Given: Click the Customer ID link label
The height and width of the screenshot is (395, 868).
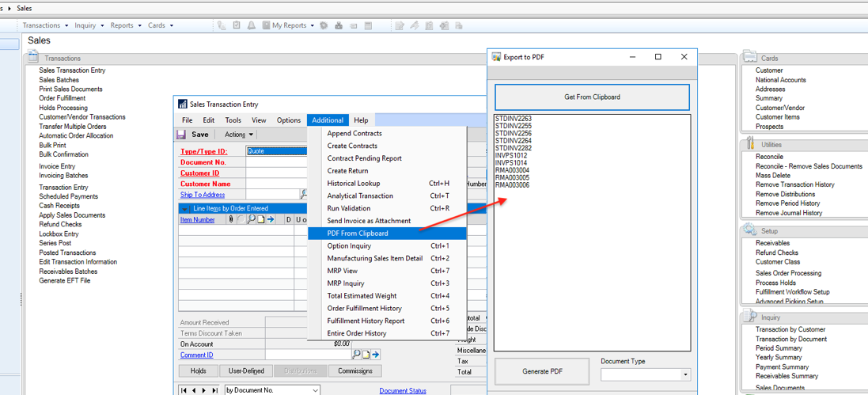Looking at the screenshot, I should (x=200, y=173).
